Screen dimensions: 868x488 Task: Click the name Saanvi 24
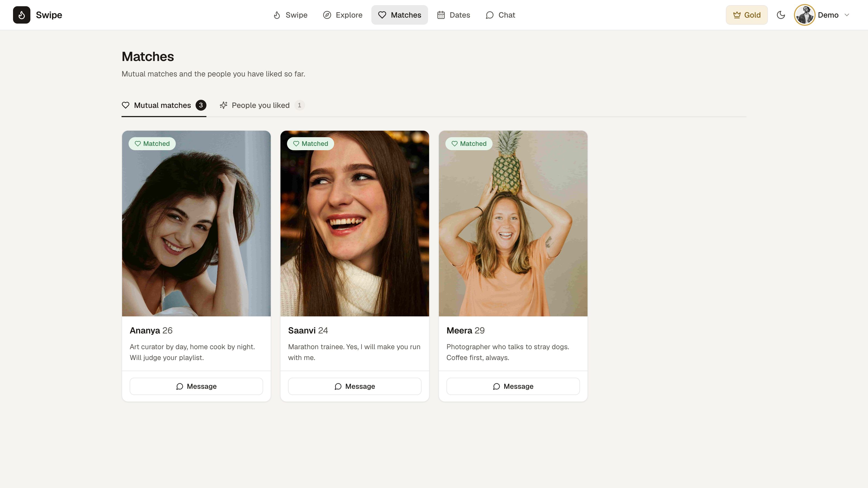[x=308, y=330]
